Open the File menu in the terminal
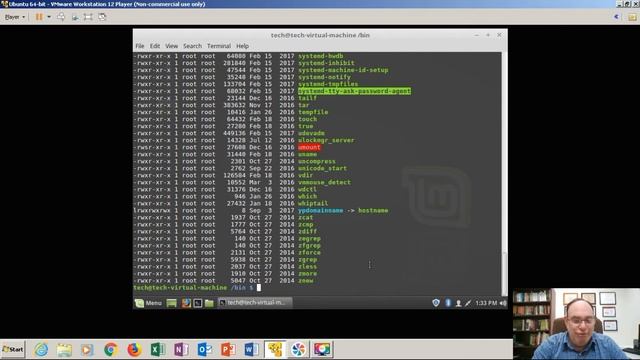The height and width of the screenshot is (360, 640). (140, 46)
